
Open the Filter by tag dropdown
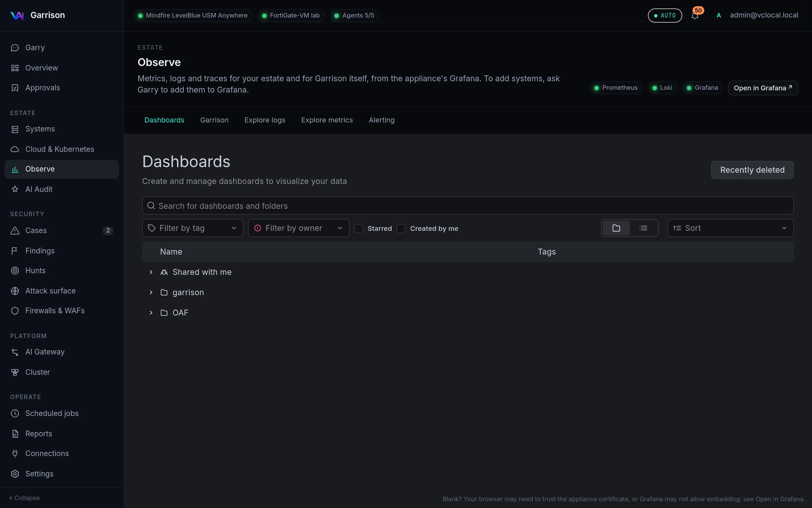[193, 228]
